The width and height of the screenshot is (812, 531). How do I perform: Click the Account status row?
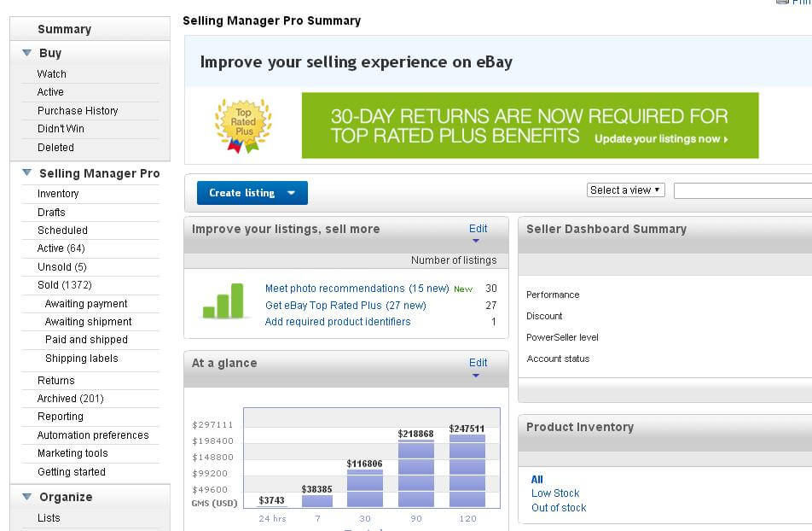(558, 359)
